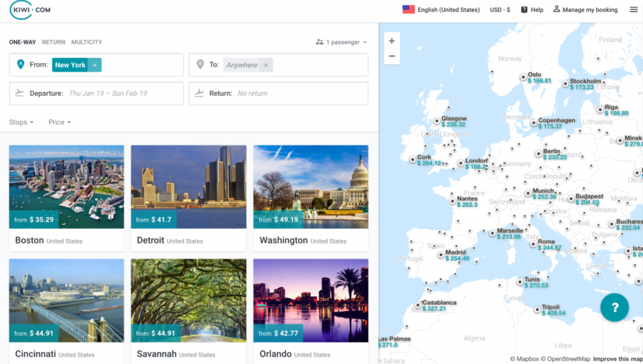The width and height of the screenshot is (643, 364).
Task: Select the Glasgow map marker
Action: (x=437, y=121)
